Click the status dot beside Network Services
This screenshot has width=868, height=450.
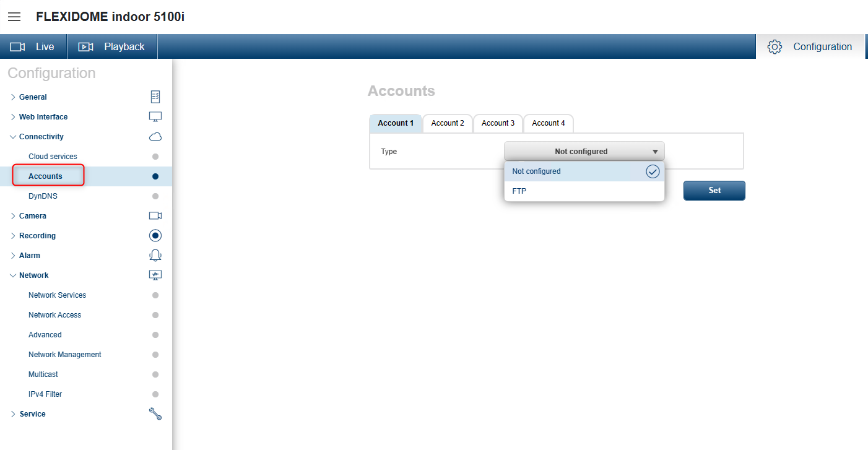click(155, 295)
